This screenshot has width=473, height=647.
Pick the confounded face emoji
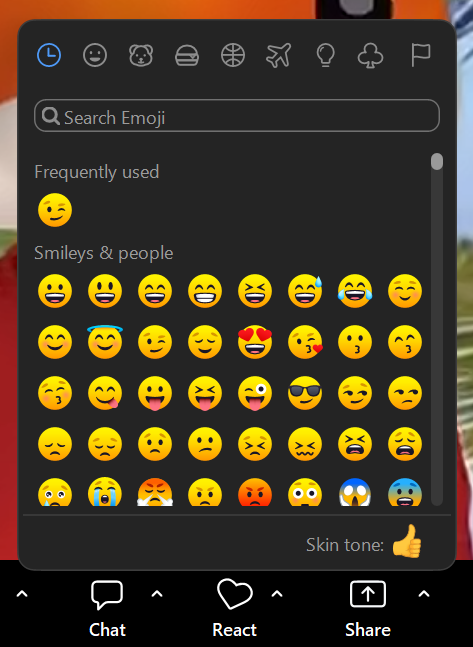pos(305,444)
